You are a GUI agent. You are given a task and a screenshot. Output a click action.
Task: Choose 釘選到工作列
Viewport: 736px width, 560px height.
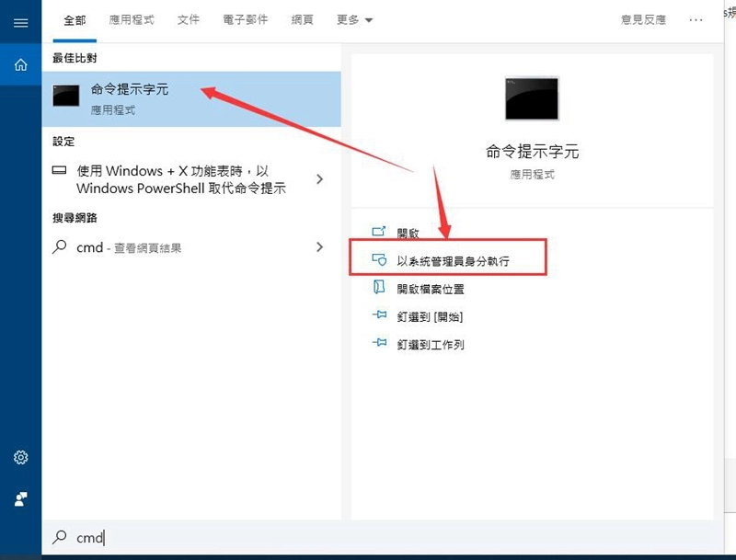431,345
